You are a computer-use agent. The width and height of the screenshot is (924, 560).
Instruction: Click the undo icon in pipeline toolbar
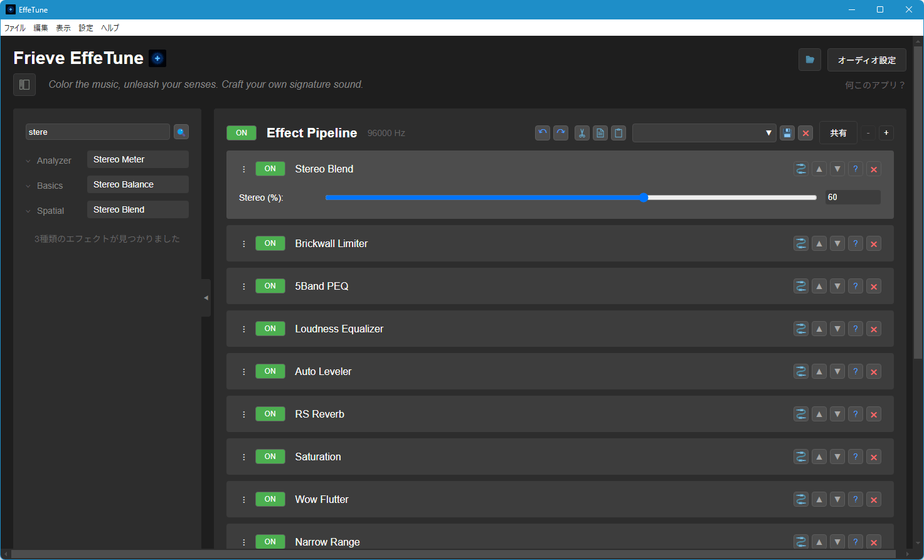543,133
